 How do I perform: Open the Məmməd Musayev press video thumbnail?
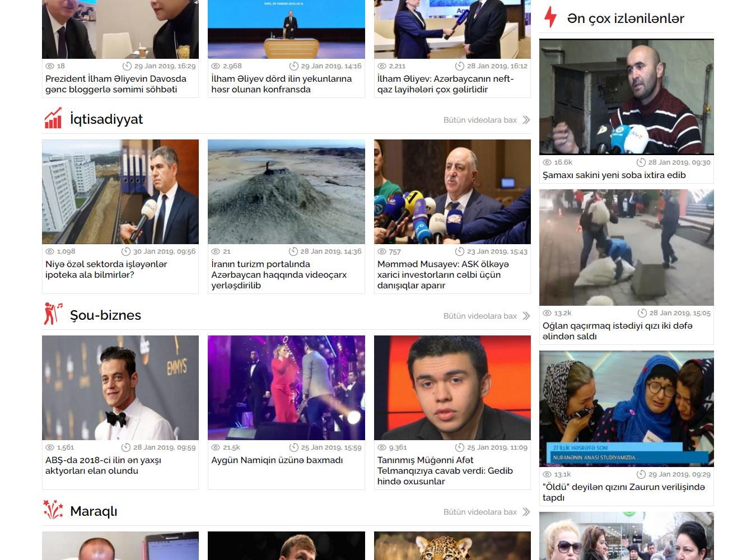(452, 192)
